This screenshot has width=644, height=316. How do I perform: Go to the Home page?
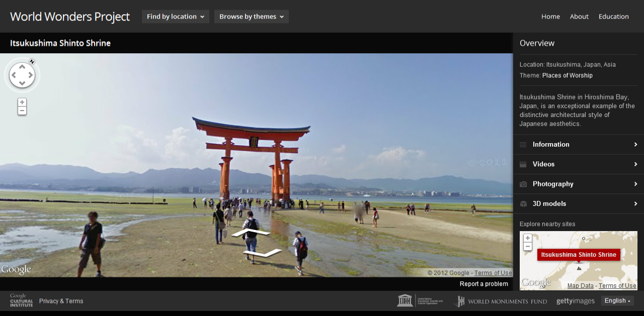pos(550,17)
